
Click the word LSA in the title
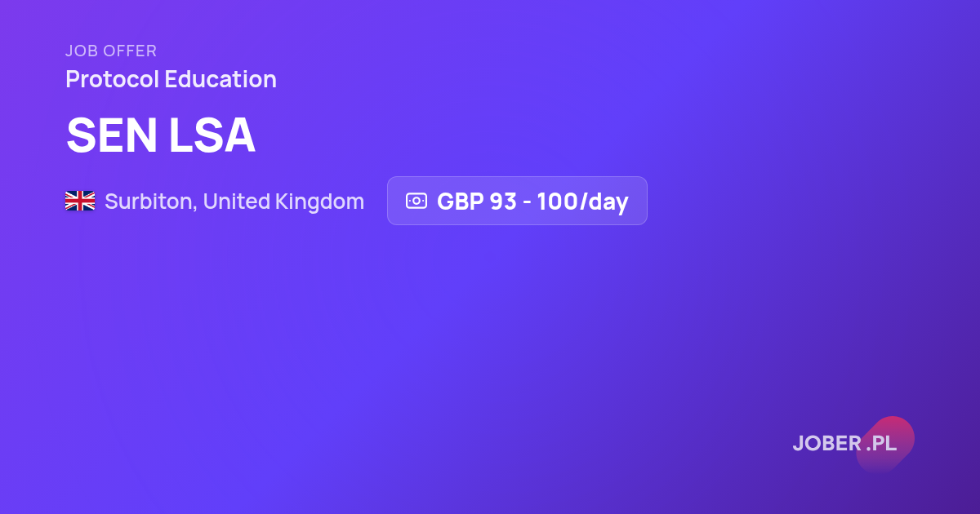click(x=212, y=135)
